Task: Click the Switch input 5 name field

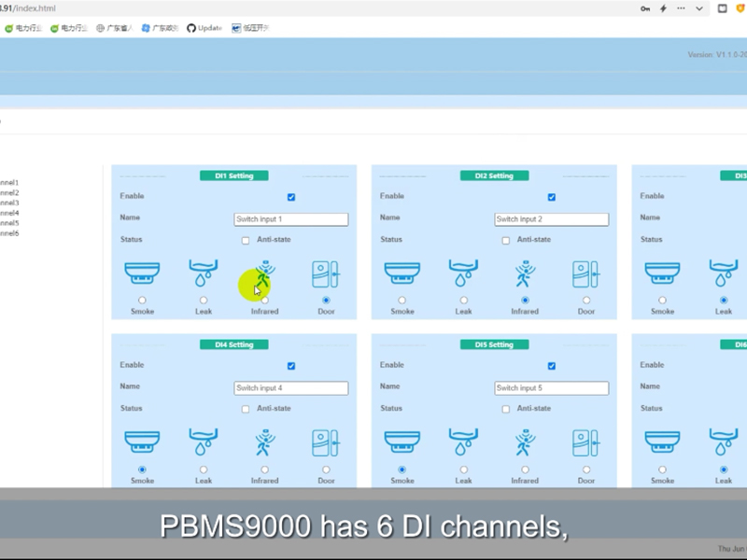Action: [x=551, y=388]
